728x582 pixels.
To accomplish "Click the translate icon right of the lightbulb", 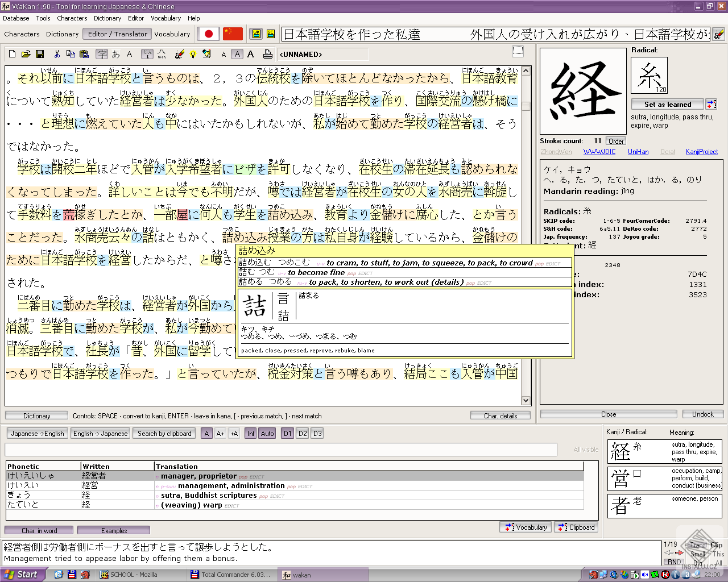I will 206,54.
